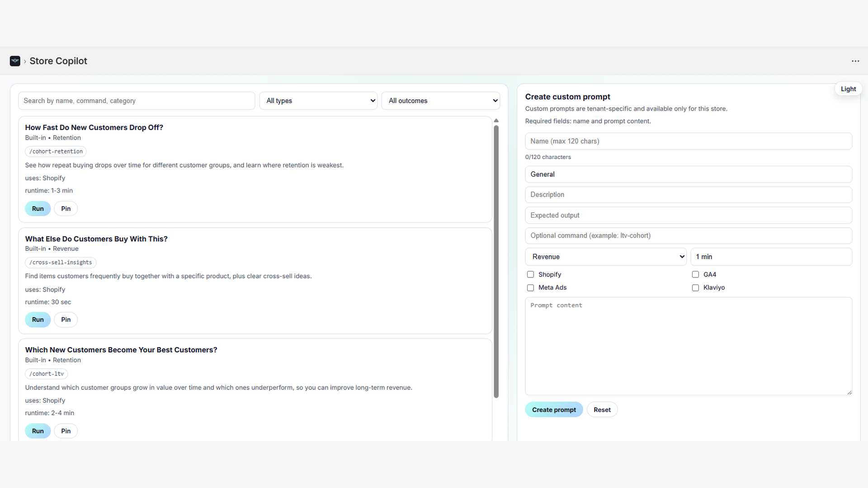Click the Store Copilot app logo icon
Image resolution: width=868 pixels, height=488 pixels.
point(15,61)
